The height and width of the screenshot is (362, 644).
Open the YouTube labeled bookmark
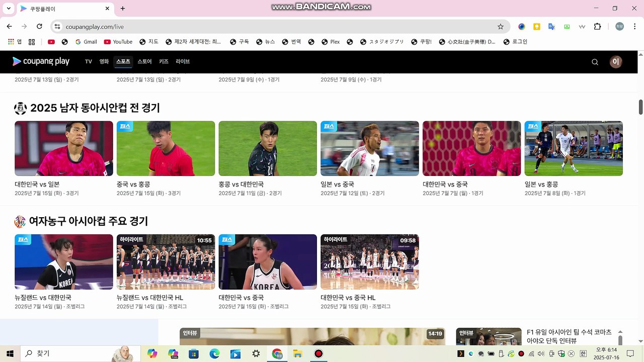118,42
